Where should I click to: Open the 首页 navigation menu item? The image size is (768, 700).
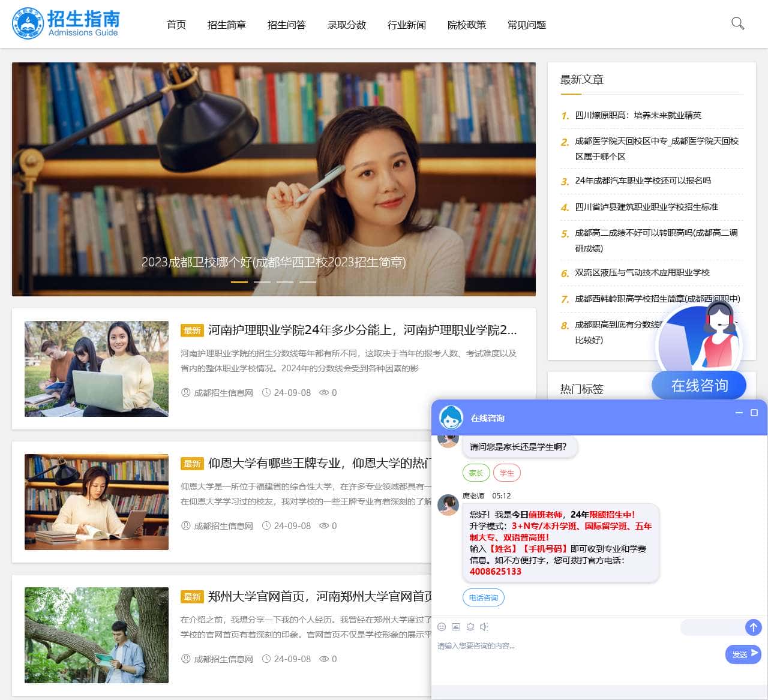click(176, 25)
